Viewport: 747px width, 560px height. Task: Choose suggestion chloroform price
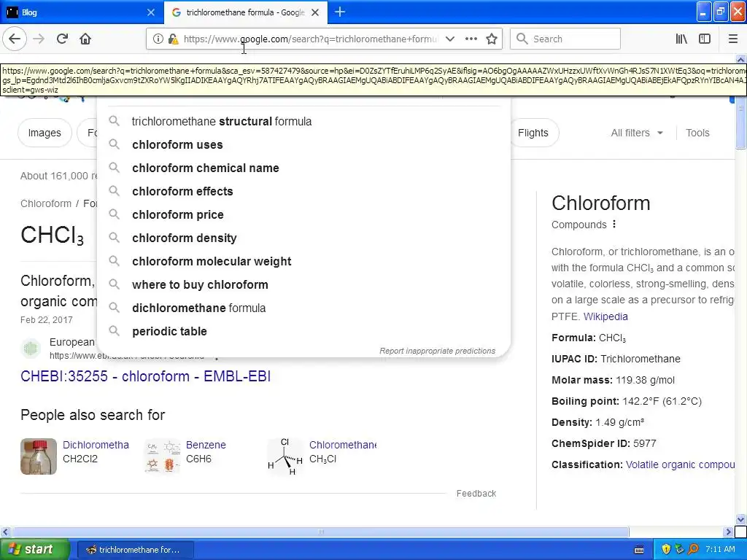[x=303, y=215]
